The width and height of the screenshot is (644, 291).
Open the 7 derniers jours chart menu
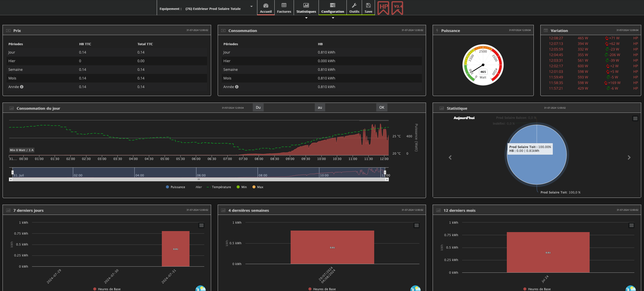coord(201,225)
